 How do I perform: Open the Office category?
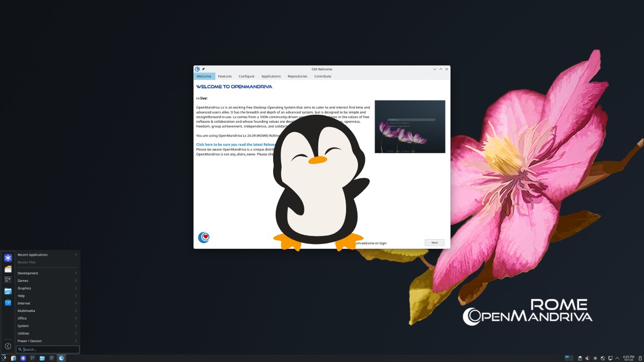(47, 318)
